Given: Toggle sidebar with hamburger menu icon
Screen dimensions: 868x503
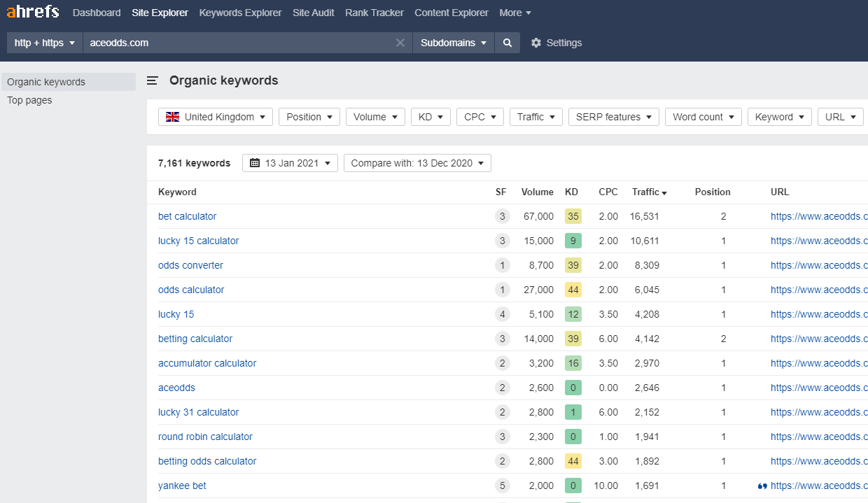Looking at the screenshot, I should coord(152,81).
